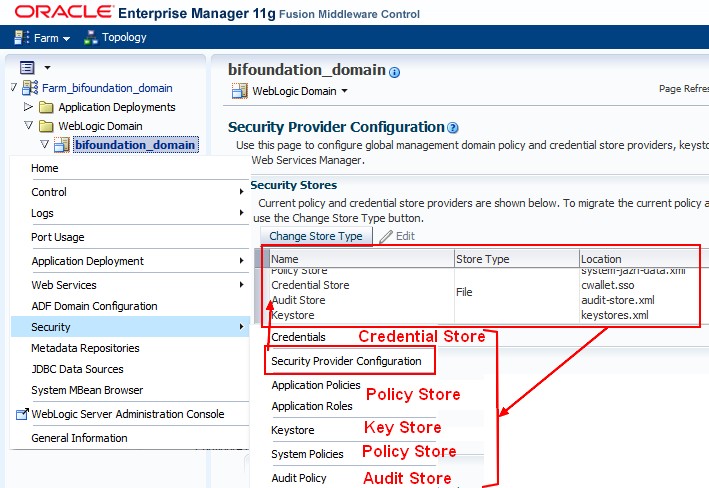This screenshot has width=709, height=488.
Task: Click the Change Store Type button
Action: [x=316, y=236]
